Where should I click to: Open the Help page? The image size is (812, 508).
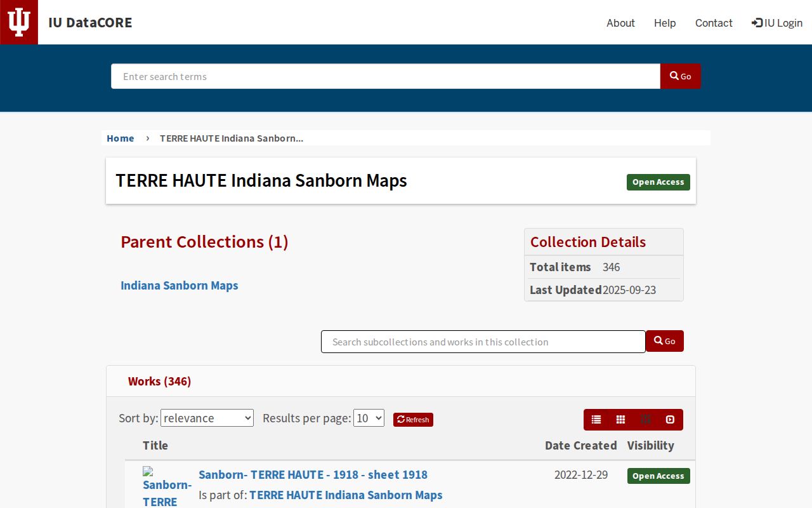[665, 23]
